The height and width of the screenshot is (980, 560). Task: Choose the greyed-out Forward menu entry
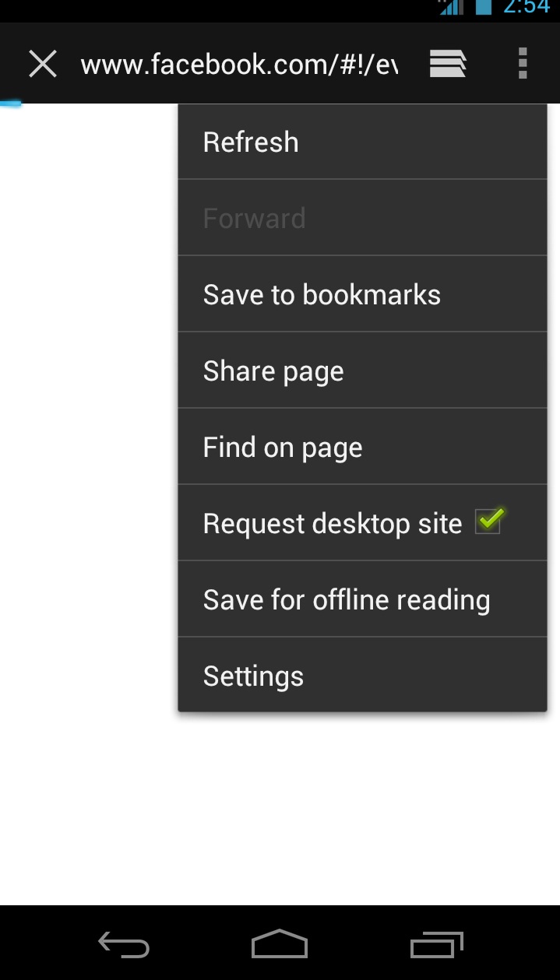[362, 218]
